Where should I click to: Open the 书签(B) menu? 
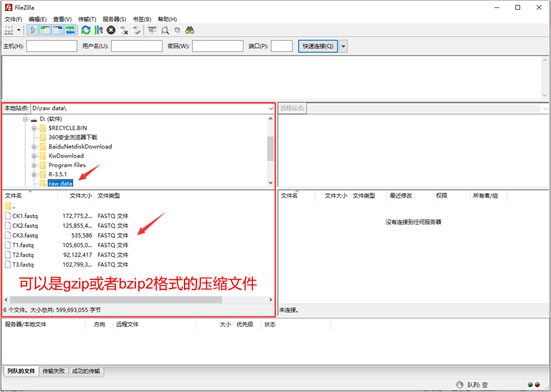tap(142, 19)
